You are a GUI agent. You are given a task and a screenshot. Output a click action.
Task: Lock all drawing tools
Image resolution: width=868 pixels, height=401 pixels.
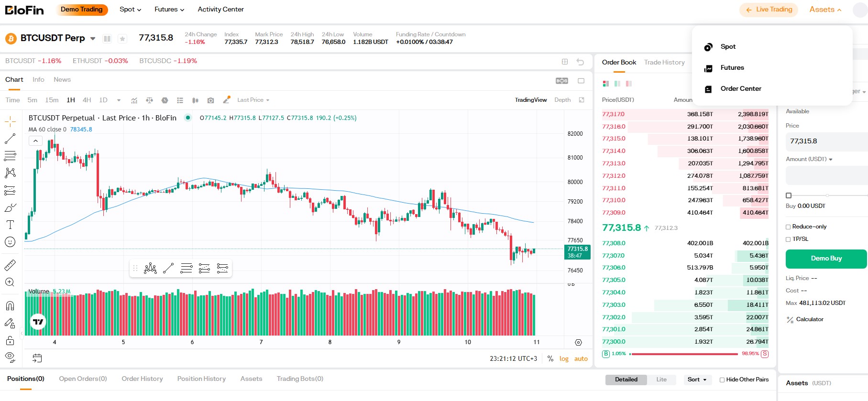pyautogui.click(x=10, y=340)
